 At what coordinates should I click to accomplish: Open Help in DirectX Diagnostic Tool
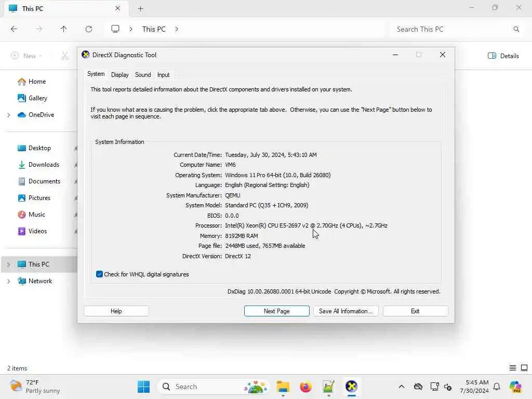point(116,311)
